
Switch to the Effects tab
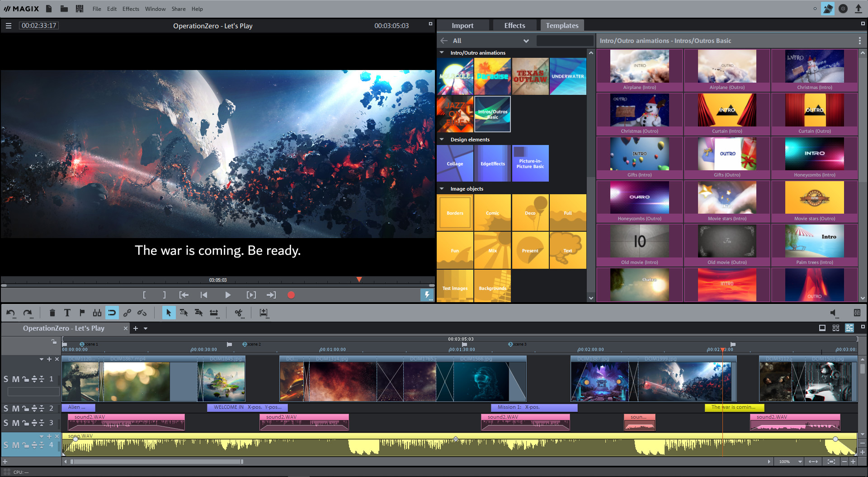(514, 25)
